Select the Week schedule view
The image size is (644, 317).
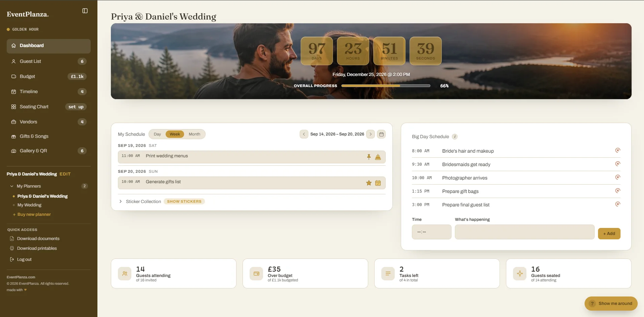(175, 134)
